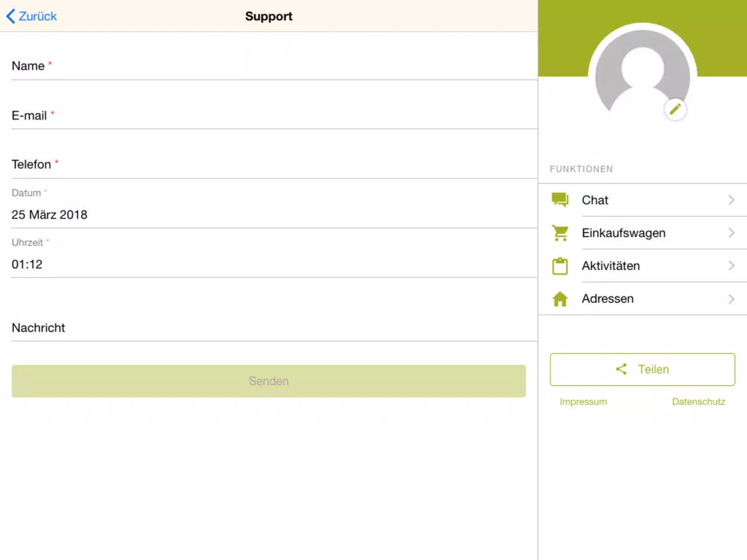Click the Nachricht message field
The height and width of the screenshot is (560, 747).
coord(274,327)
